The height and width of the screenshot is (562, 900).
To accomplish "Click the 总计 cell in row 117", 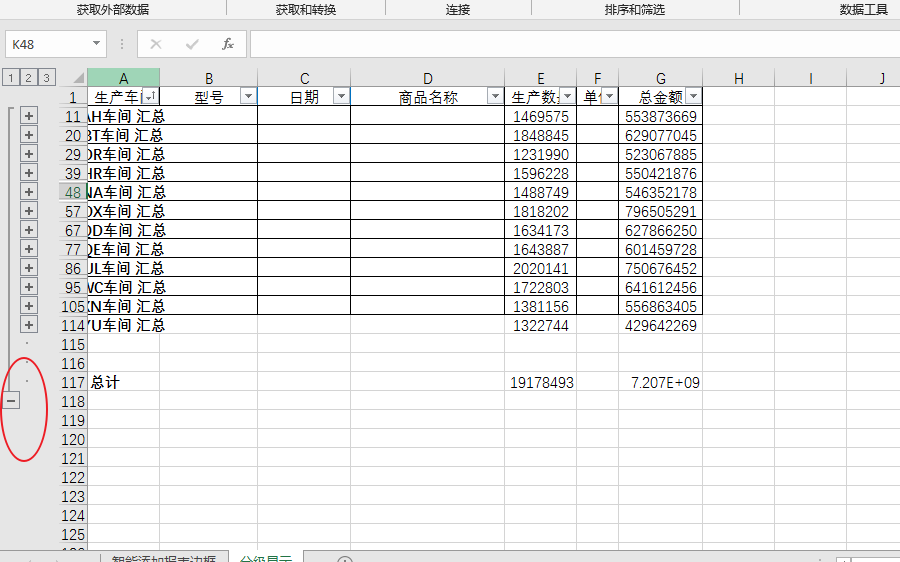I will 123,382.
